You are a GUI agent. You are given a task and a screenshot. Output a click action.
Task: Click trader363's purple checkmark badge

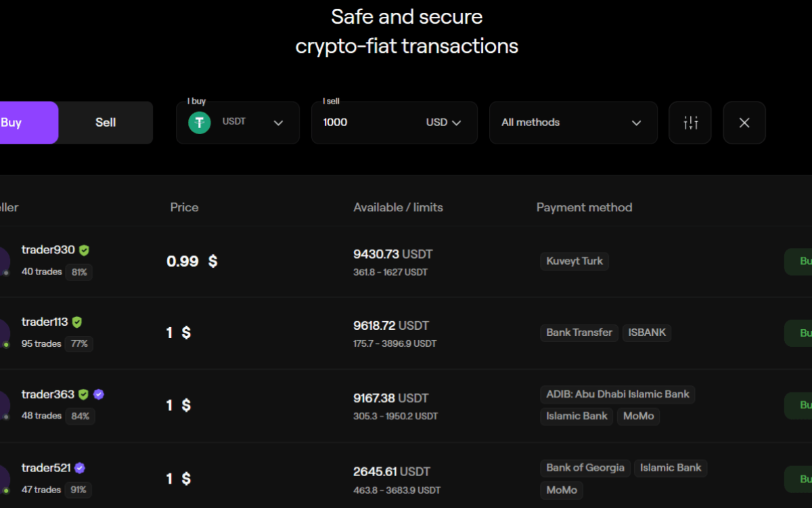point(99,394)
